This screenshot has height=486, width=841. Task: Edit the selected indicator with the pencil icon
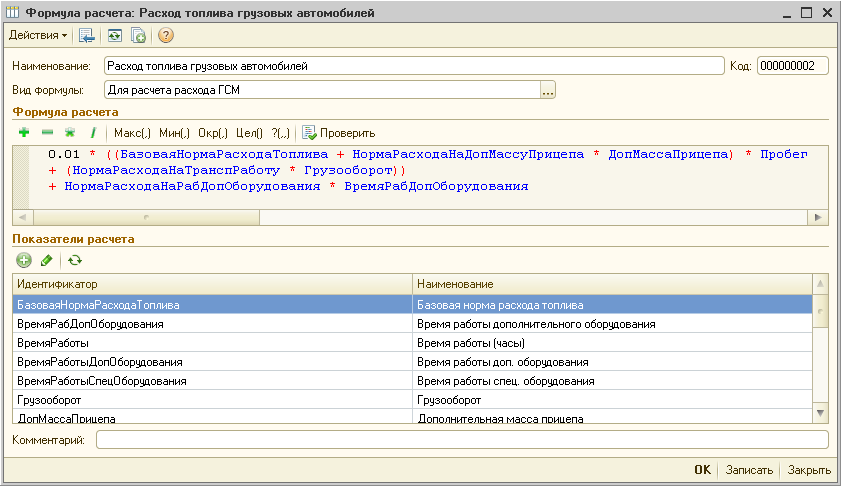pos(46,260)
